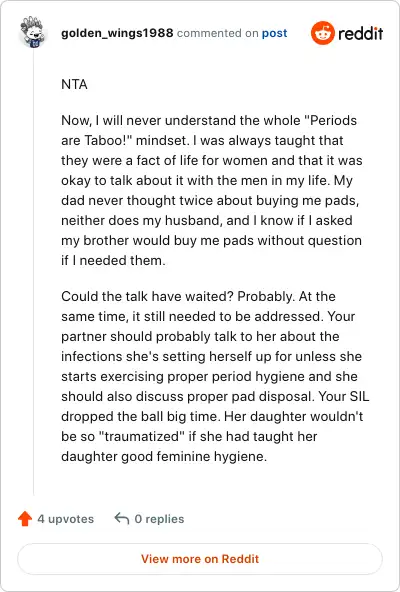Viewport: 400px width, 592px height.
Task: Collapse the comment via the vertical thread line
Action: tap(33, 272)
